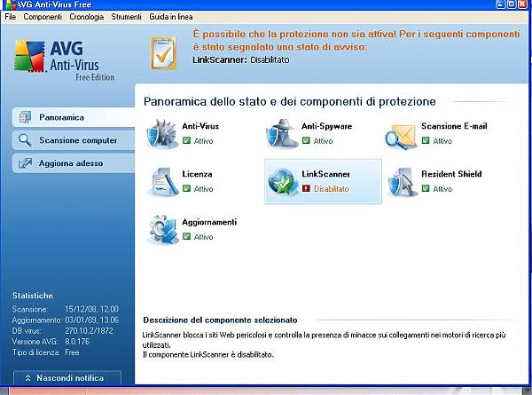Select the Scansione E-mail component label
The image size is (532, 395).
454,126
